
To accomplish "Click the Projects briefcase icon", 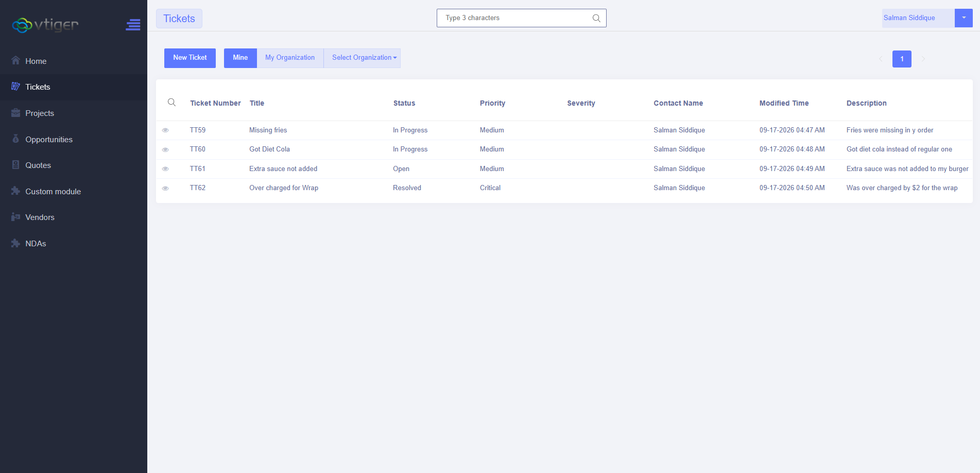I will [x=15, y=112].
